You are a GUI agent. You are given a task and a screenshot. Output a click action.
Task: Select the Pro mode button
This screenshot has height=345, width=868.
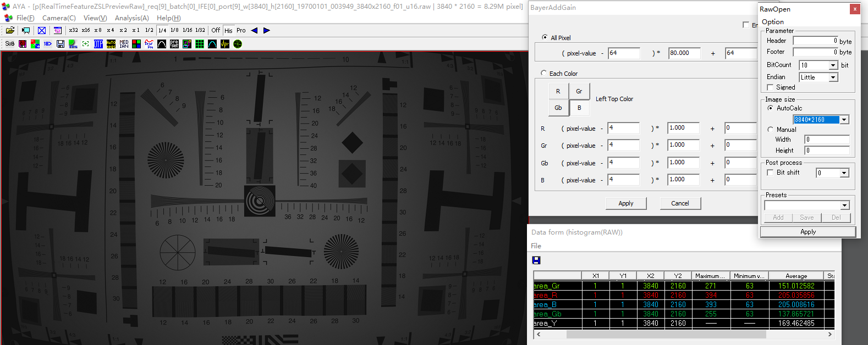pos(241,31)
